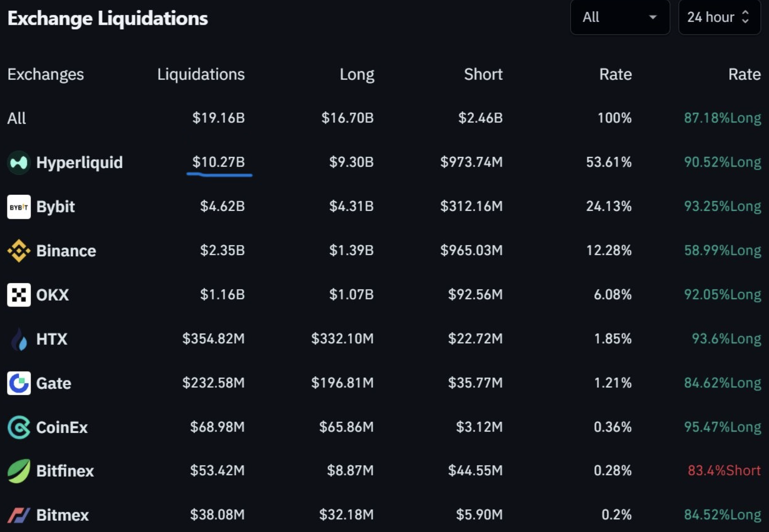Click the Exchanges column header
The width and height of the screenshot is (769, 532).
[x=45, y=74]
